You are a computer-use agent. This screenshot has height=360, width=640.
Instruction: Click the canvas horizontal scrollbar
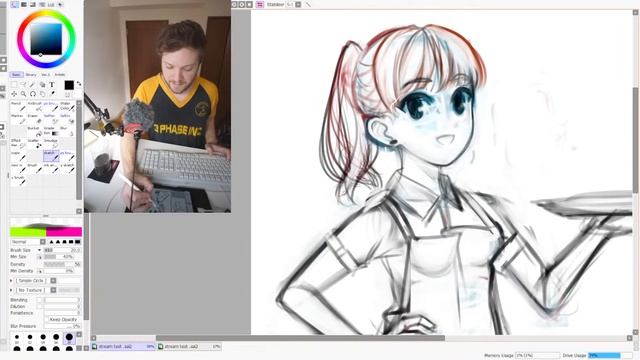pos(300,338)
